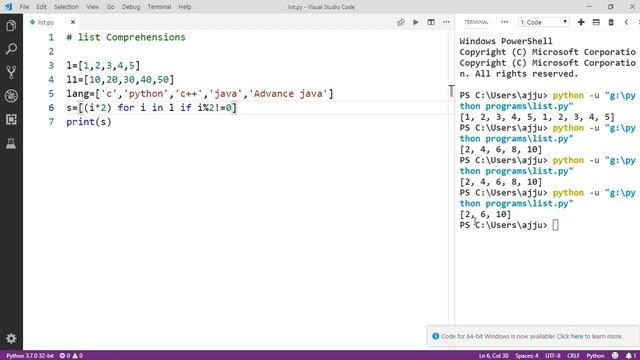Select Python 3.7.0 32-bit interpreter
640x360 pixels.
tap(30, 356)
